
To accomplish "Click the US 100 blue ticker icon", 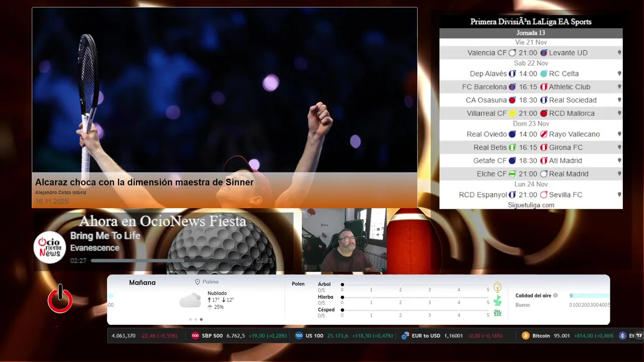I will (x=299, y=336).
